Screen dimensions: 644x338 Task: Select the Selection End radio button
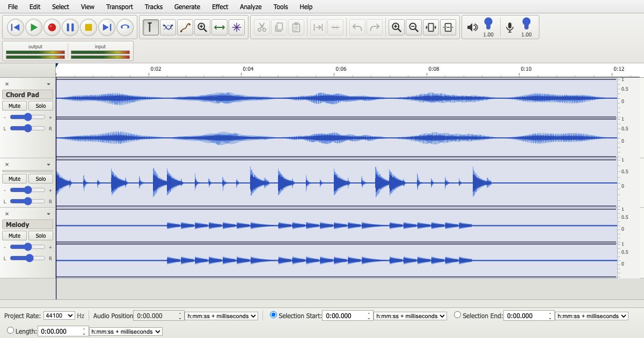[x=457, y=315]
